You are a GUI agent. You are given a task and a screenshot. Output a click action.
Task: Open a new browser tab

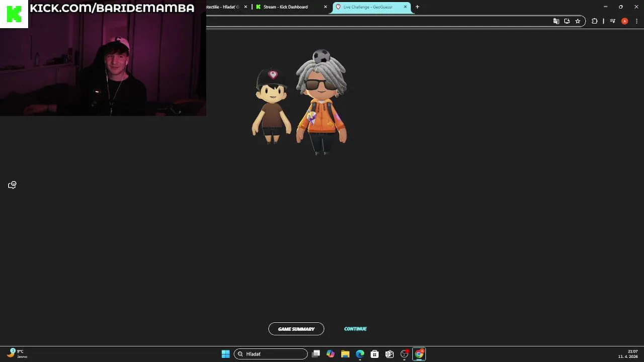417,7
